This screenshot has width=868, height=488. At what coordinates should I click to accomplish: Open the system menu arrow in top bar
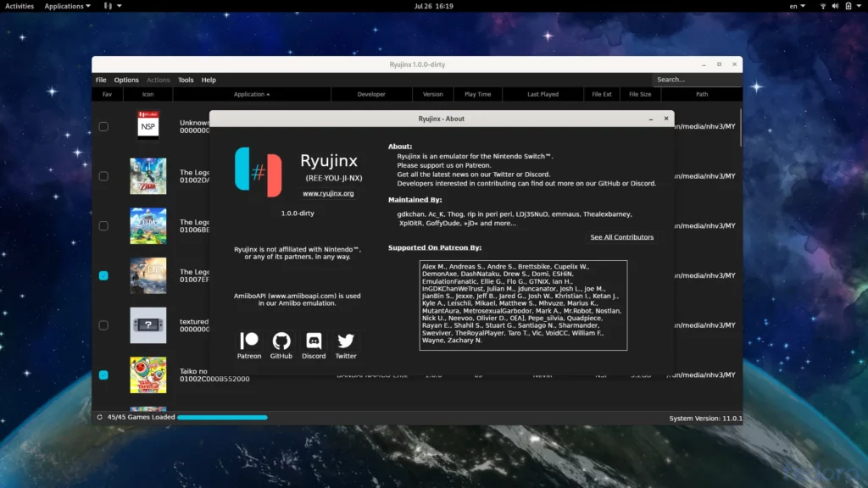click(x=860, y=6)
